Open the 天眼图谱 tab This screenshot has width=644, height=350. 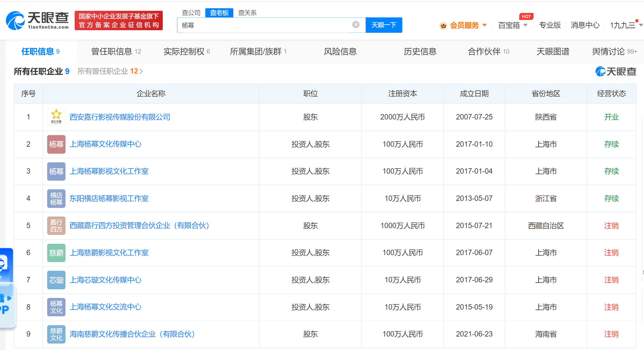tap(553, 52)
